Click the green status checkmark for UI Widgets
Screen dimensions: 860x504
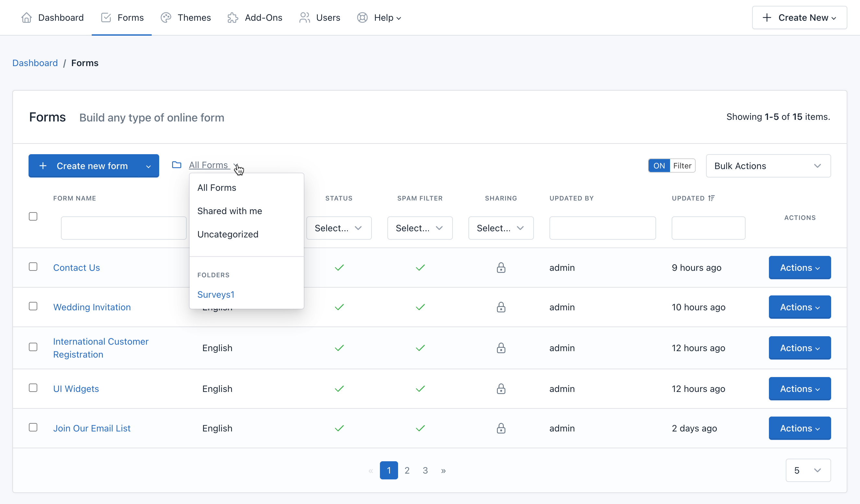[339, 389]
